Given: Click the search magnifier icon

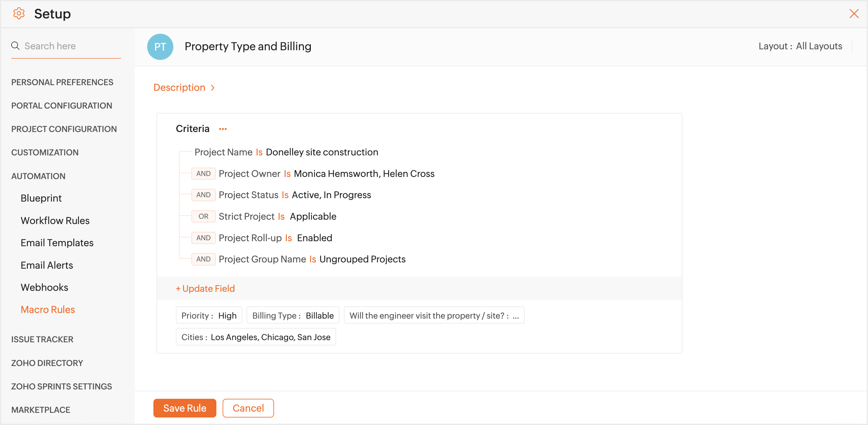Looking at the screenshot, I should coord(15,46).
